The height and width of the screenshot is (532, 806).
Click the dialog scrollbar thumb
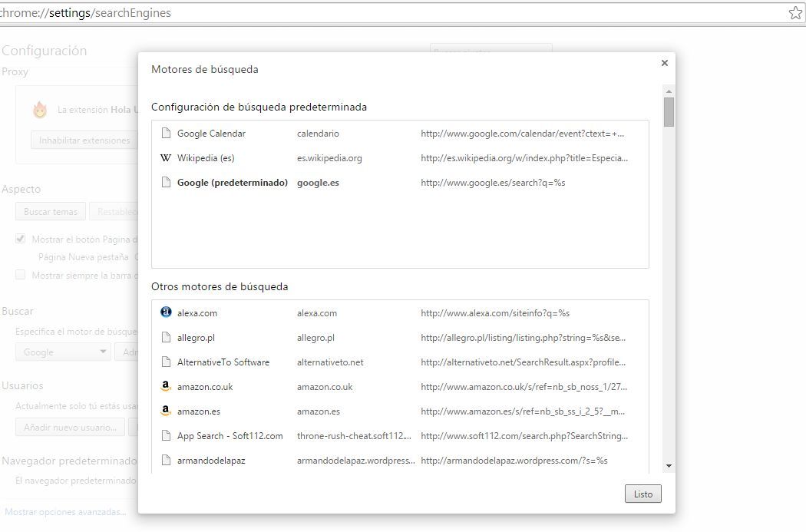click(x=669, y=111)
